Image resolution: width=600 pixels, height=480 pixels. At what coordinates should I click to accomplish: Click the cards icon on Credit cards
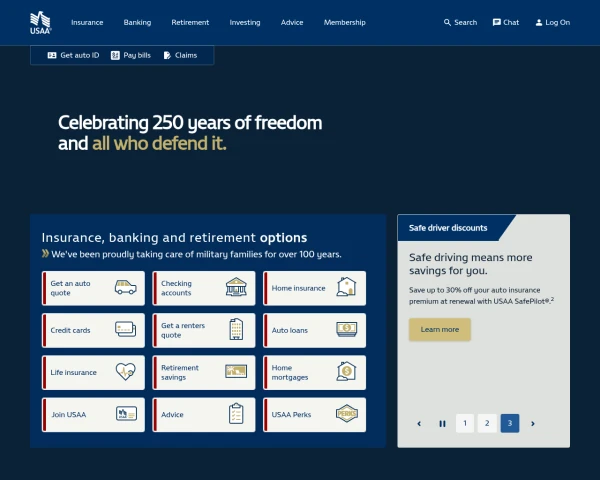tap(126, 329)
